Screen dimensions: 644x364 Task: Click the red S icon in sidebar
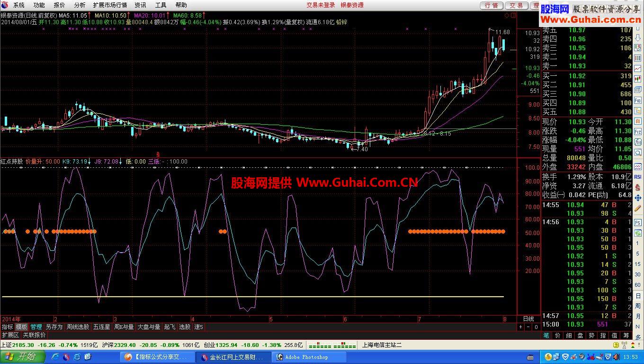tap(638, 187)
